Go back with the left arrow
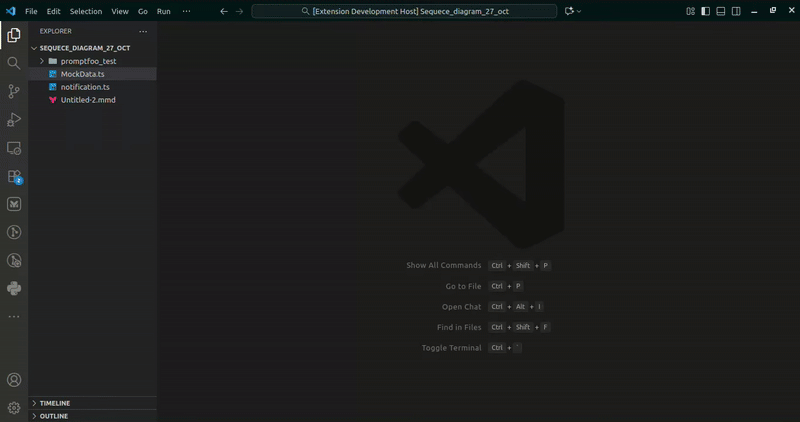800x422 pixels. click(x=223, y=11)
